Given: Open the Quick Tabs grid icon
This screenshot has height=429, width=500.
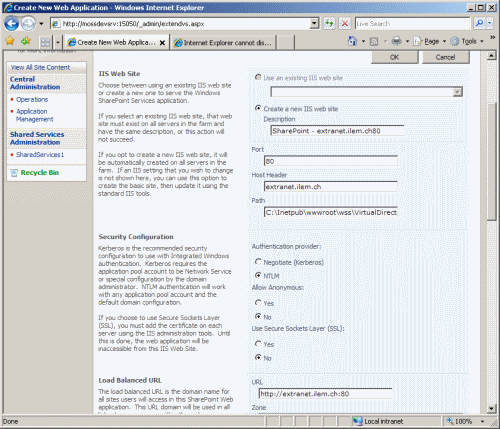Looking at the screenshot, I should 45,42.
